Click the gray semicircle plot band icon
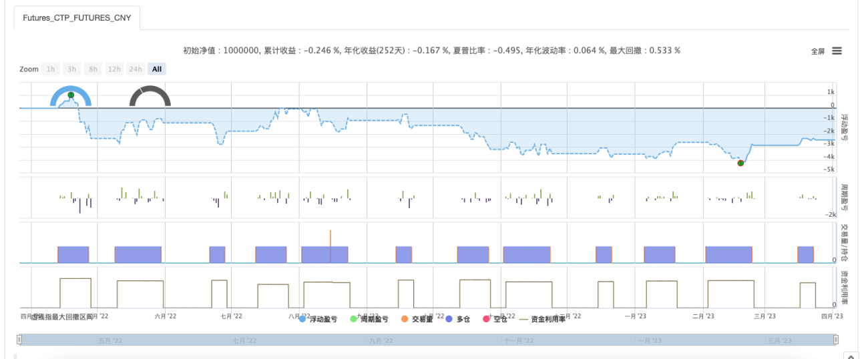 point(150,96)
